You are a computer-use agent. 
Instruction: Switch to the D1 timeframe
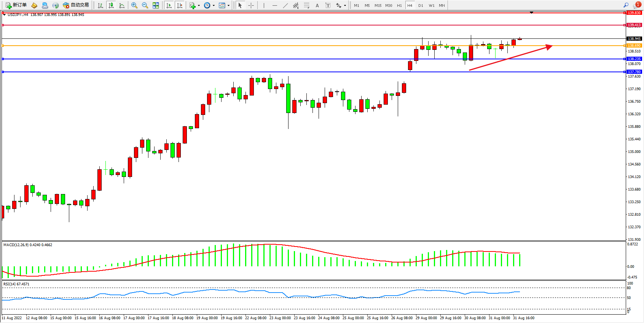click(x=421, y=5)
